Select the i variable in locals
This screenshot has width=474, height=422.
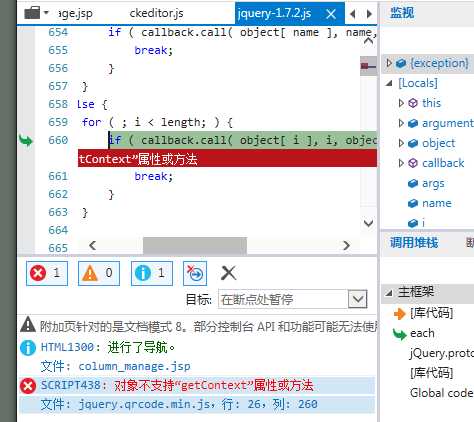pyautogui.click(x=423, y=223)
